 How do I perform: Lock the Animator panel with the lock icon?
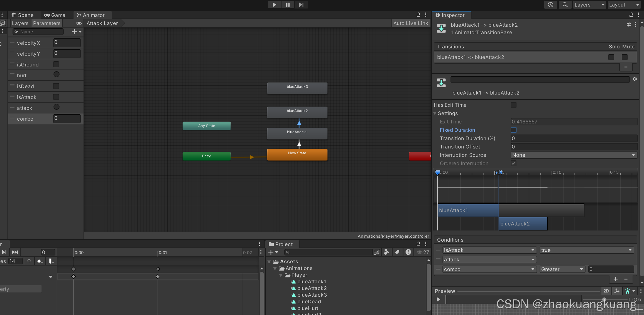coord(418,15)
